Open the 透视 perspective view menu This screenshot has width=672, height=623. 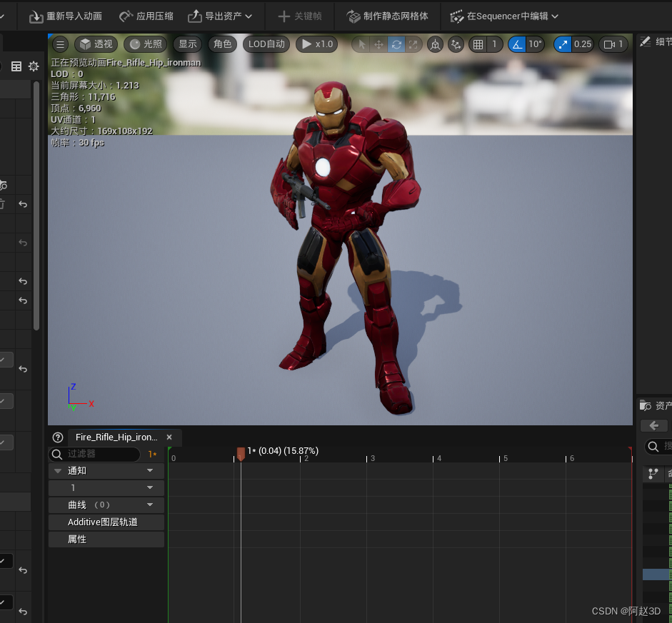[x=96, y=44]
